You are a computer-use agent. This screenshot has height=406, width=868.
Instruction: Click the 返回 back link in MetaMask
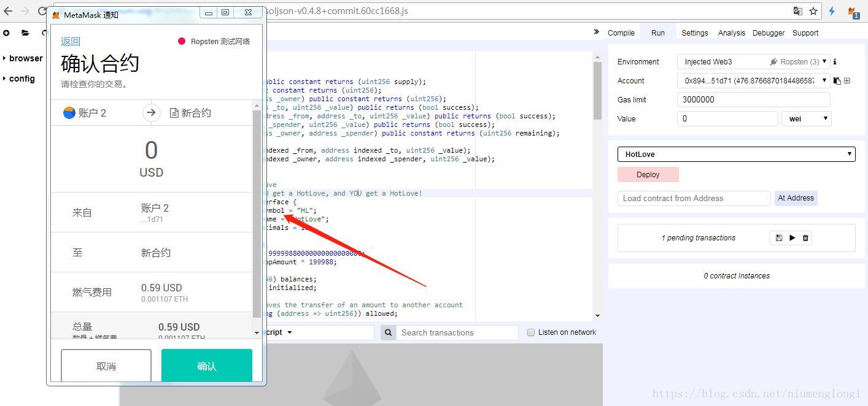point(71,41)
